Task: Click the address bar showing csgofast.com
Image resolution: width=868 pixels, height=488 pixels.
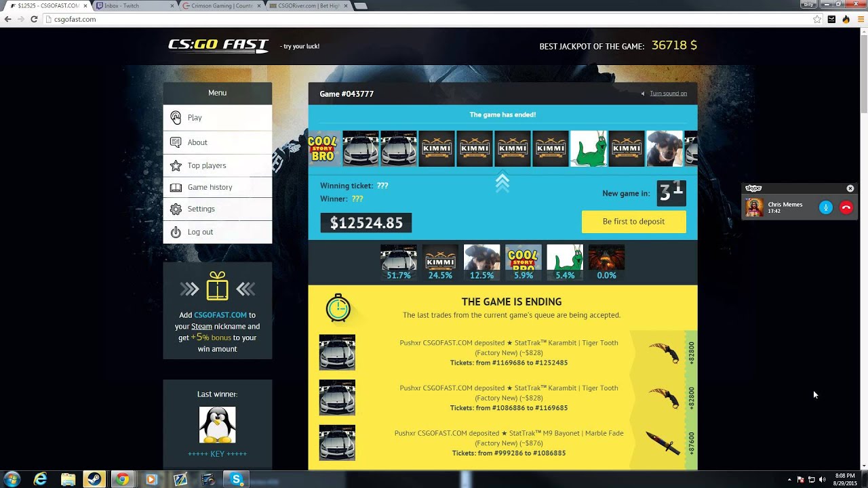Action: (x=427, y=19)
